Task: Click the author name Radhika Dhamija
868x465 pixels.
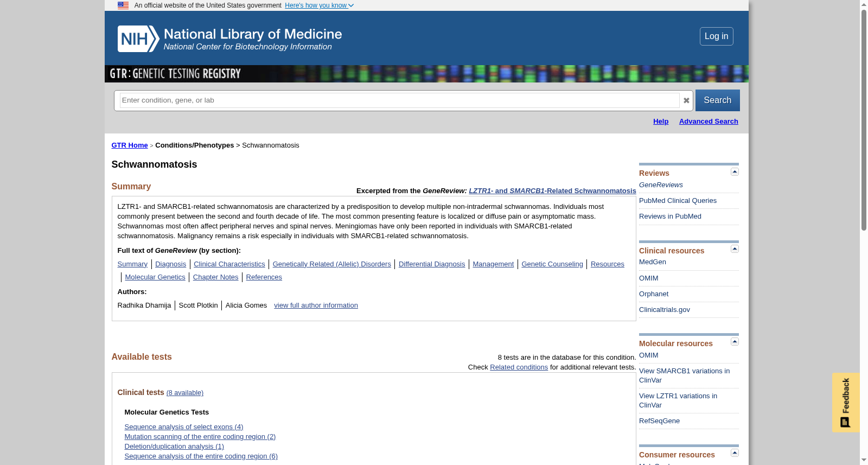Action: click(x=144, y=305)
